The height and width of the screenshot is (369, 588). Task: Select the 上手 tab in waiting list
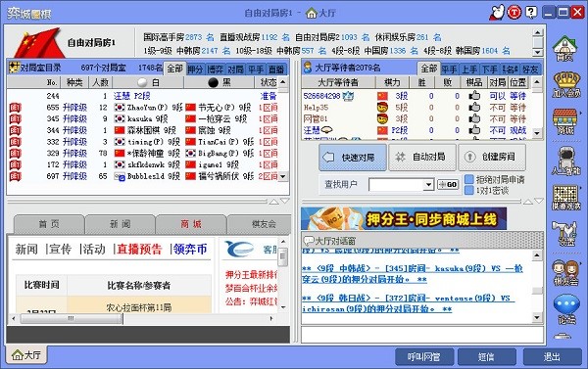coord(469,69)
